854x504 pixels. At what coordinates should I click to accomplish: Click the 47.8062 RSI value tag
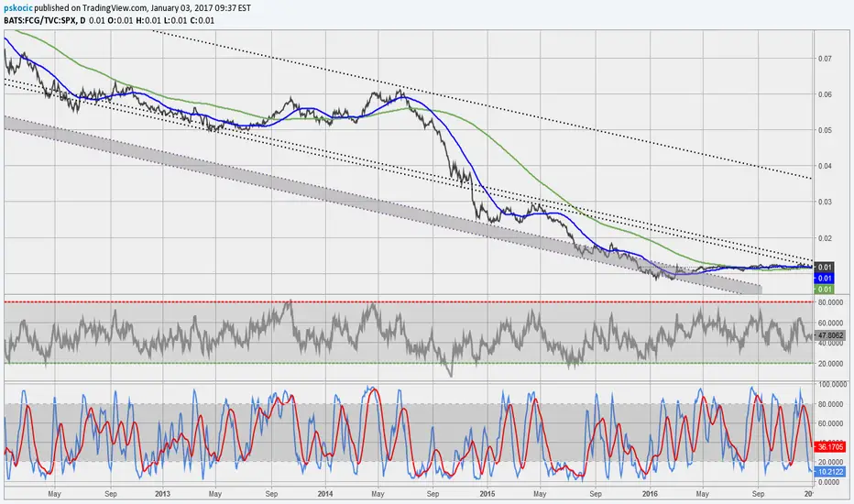[829, 335]
